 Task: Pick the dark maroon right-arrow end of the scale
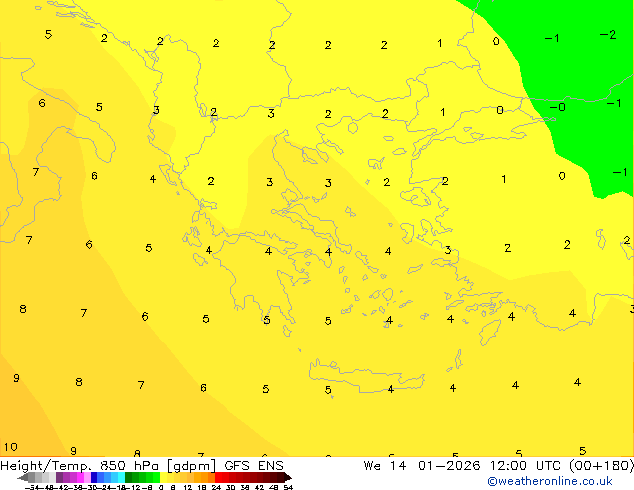tap(288, 477)
